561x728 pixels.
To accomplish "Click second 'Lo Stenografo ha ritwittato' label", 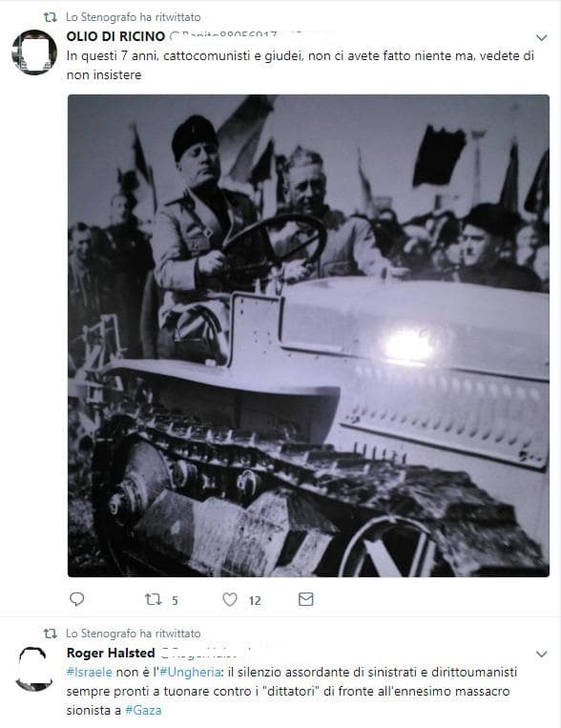I will pyautogui.click(x=134, y=634).
